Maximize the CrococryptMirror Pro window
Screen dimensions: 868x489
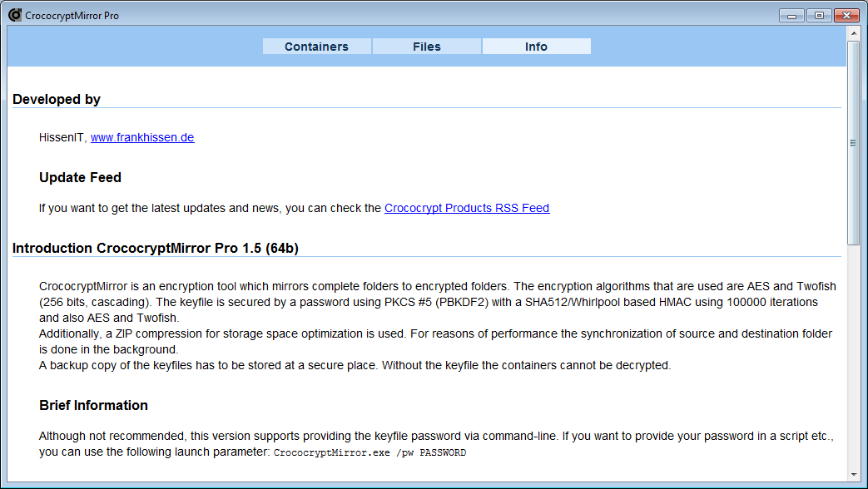[819, 16]
